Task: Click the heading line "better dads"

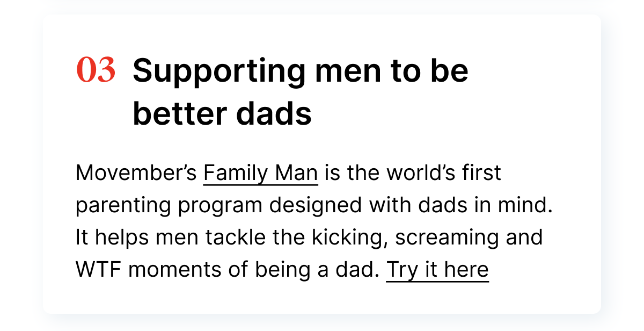Action: point(222,114)
